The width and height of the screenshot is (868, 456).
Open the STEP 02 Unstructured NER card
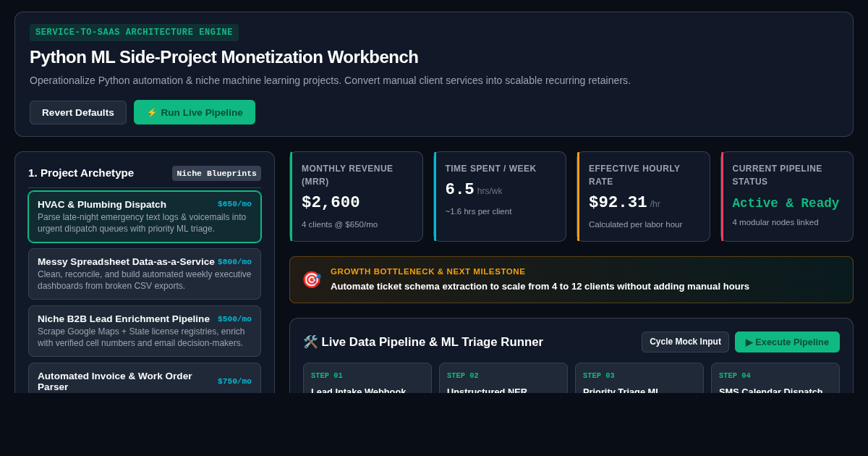[x=503, y=378]
